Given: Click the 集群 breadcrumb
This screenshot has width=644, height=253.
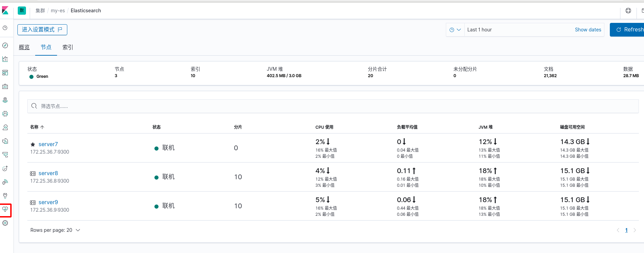Looking at the screenshot, I should [40, 11].
